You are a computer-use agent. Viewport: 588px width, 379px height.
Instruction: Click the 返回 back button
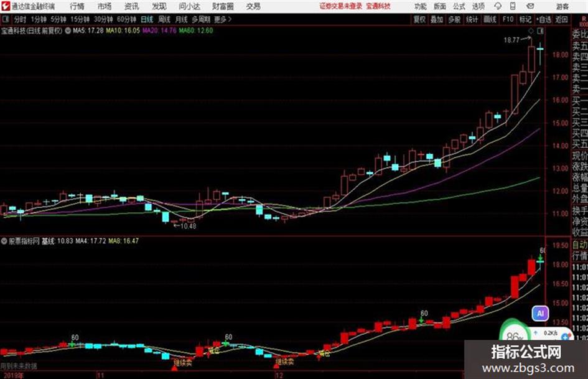coord(561,19)
